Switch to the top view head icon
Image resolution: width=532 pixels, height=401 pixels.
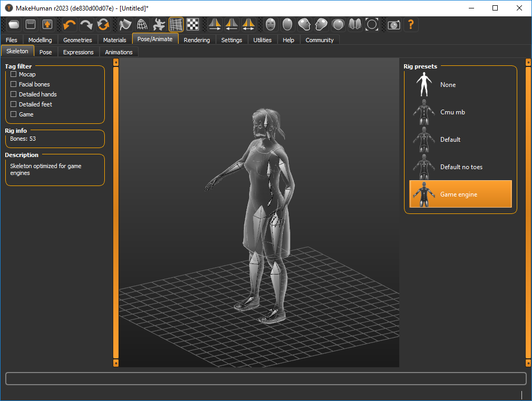tap(338, 24)
